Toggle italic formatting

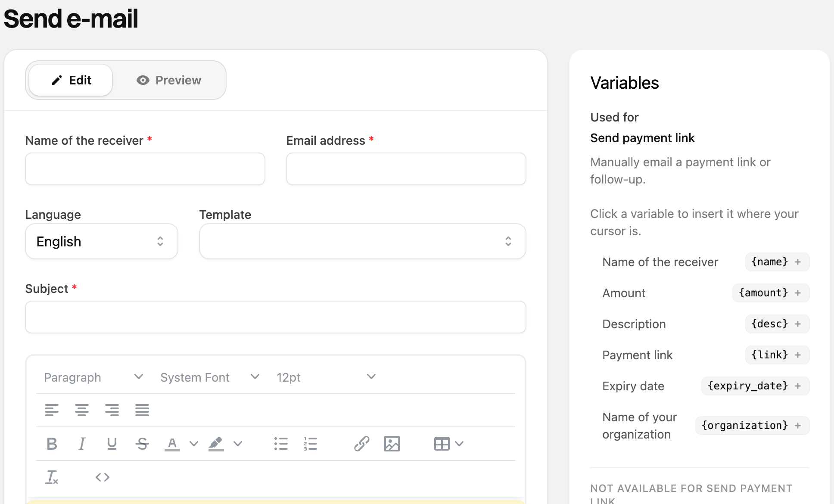pyautogui.click(x=82, y=444)
